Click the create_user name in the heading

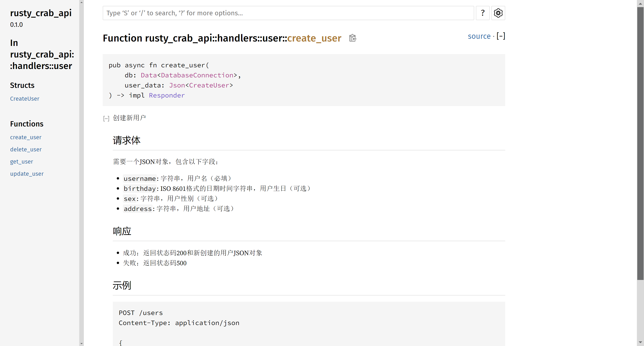point(314,38)
